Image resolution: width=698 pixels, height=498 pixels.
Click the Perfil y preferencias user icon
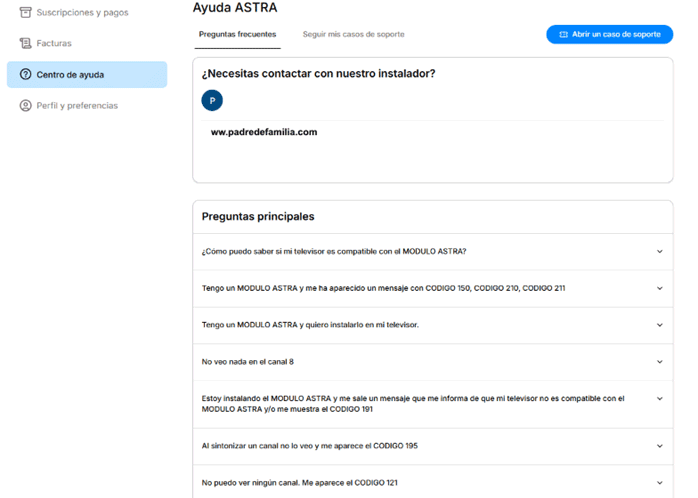point(26,106)
